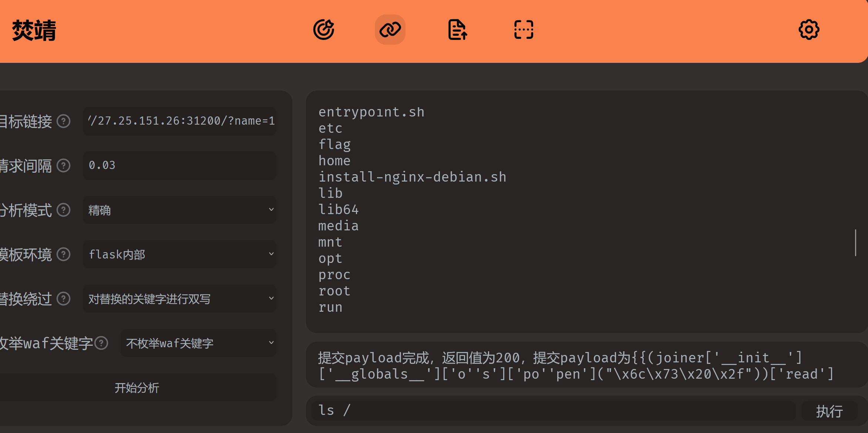868x433 pixels.
Task: Open the file upload document icon
Action: [457, 30]
